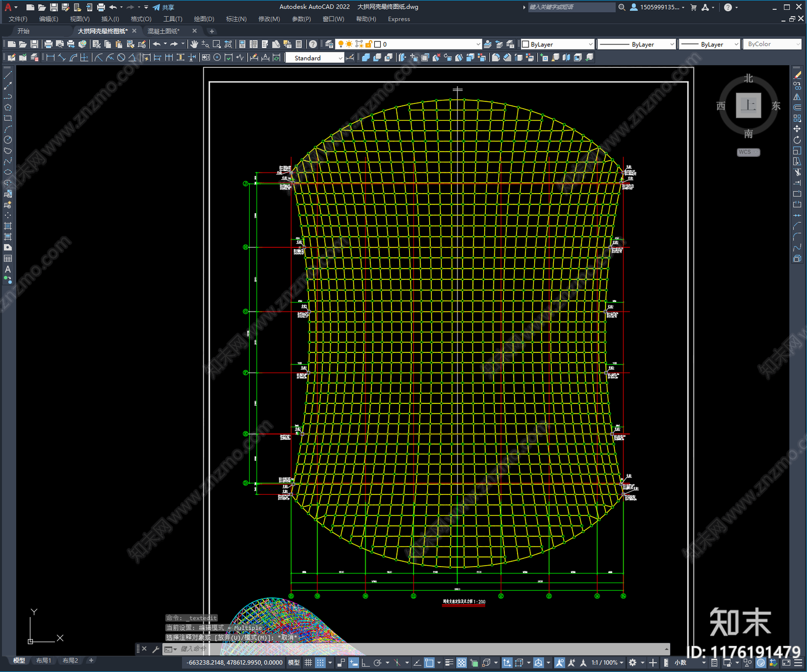Select the Hatch tool in left toolbar
Image resolution: width=807 pixels, height=672 pixels.
point(8,226)
